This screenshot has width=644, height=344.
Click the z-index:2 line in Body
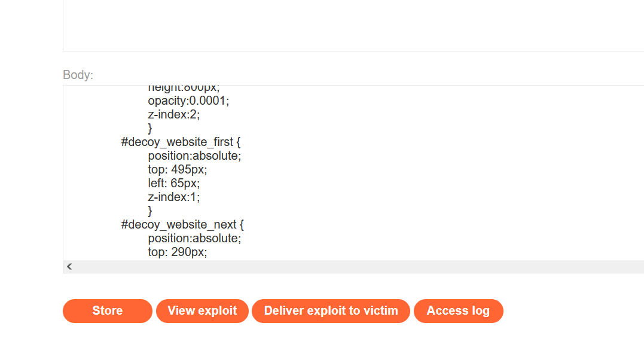[174, 115]
